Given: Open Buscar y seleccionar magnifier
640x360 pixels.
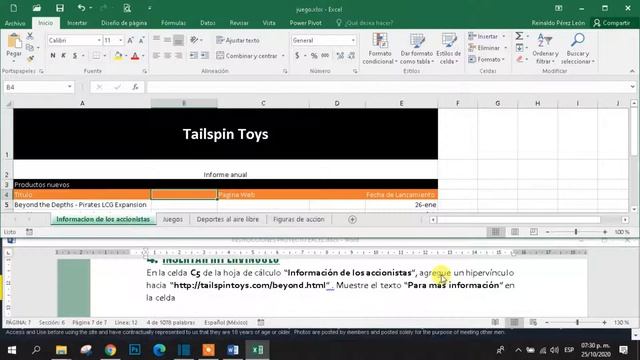Looking at the screenshot, I should (x=578, y=49).
